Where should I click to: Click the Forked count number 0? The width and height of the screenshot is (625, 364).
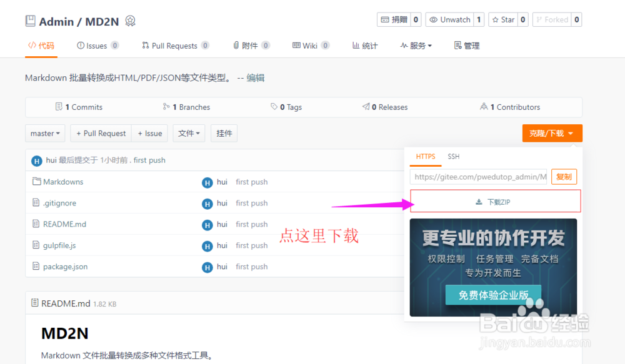[576, 19]
